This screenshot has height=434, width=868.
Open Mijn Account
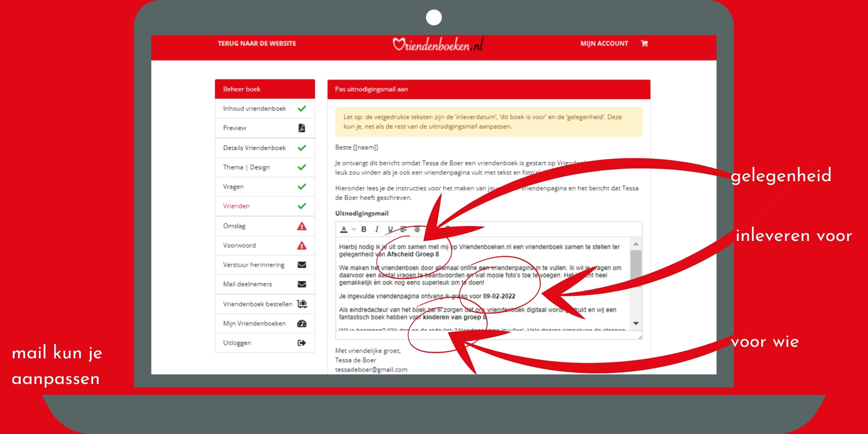point(604,43)
